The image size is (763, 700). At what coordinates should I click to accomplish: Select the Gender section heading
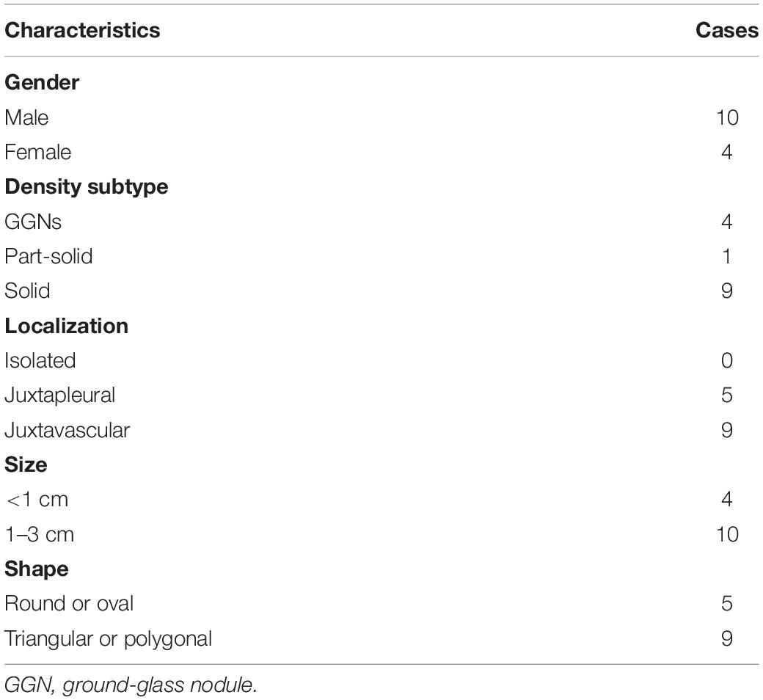[42, 82]
